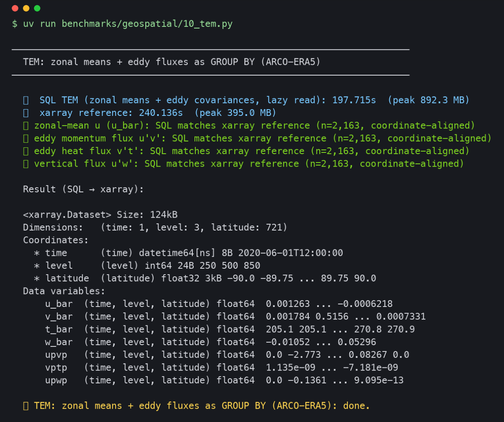The height and width of the screenshot is (422, 504).
Task: Click the final yellow 'TEM: ... done.' line
Action: click(197, 406)
